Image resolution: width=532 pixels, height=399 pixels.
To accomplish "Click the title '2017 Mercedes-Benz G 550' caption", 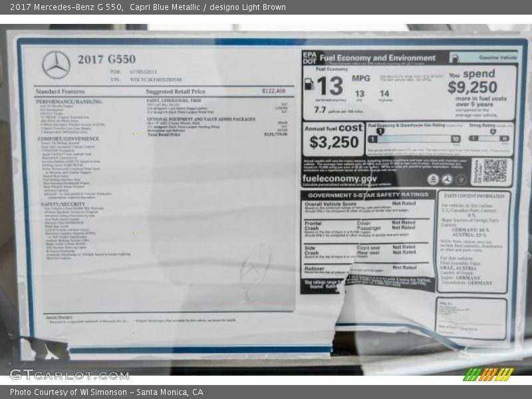I will (x=66, y=7).
